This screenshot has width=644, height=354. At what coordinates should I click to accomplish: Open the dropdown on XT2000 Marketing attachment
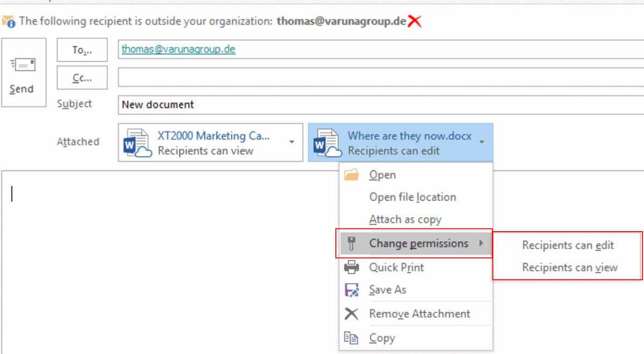pyautogui.click(x=292, y=142)
